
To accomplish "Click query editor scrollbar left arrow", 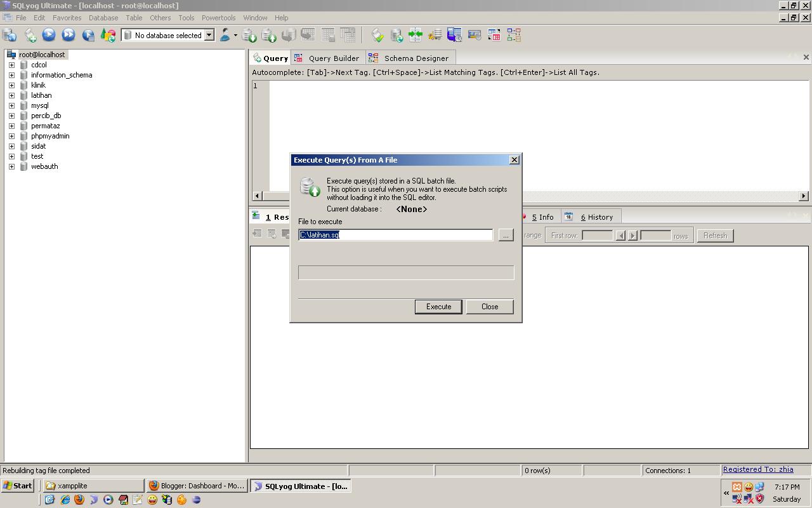I will click(257, 196).
